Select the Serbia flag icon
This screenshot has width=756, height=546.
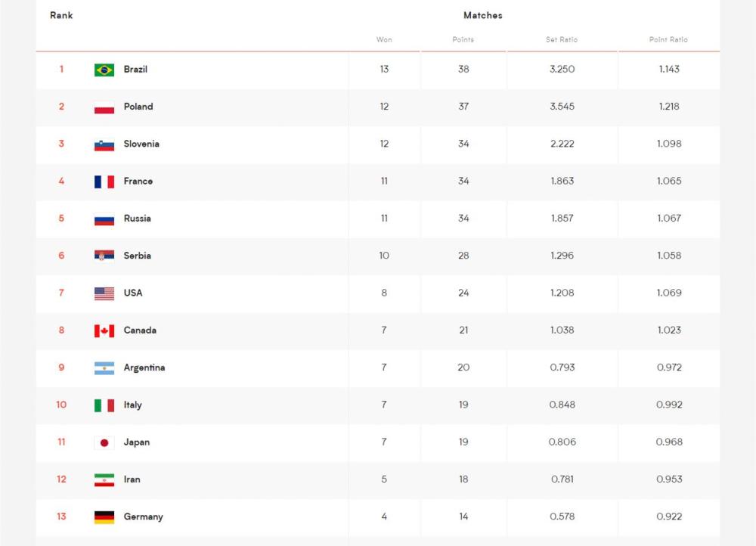pos(104,256)
